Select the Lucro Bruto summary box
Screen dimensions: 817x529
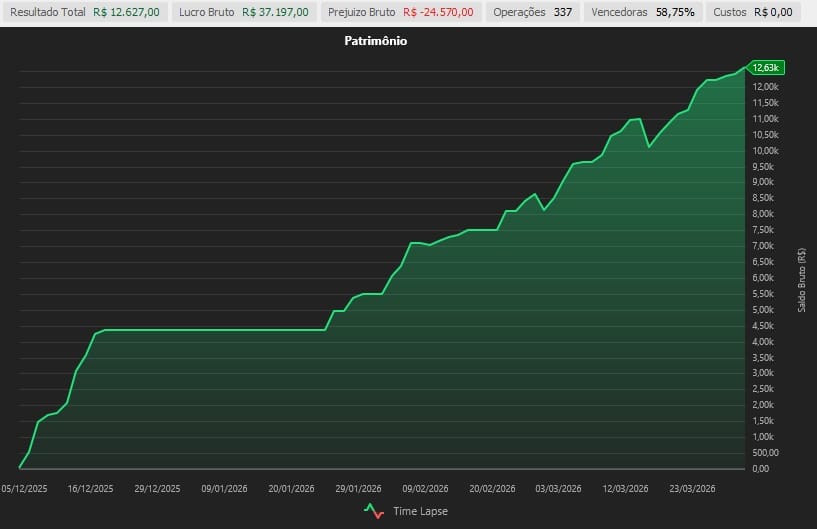[243, 12]
